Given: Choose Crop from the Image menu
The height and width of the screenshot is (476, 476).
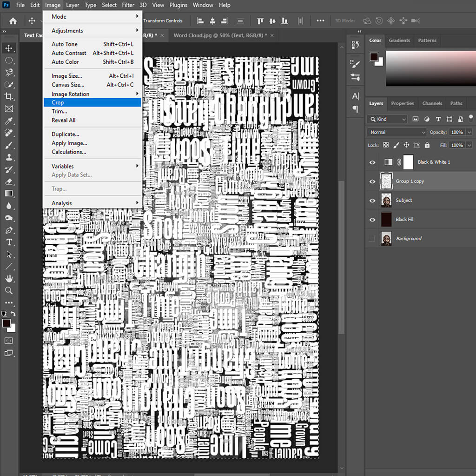Looking at the screenshot, I should pos(93,102).
